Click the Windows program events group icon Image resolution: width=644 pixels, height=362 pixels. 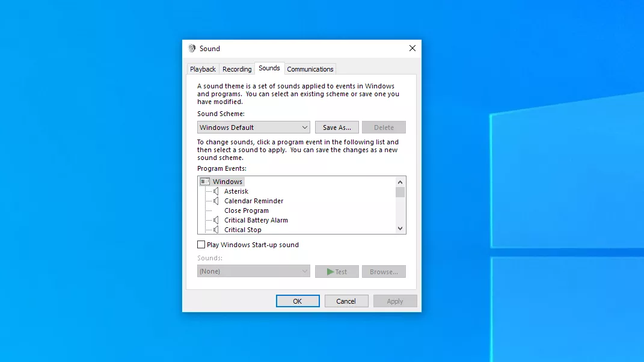(204, 182)
